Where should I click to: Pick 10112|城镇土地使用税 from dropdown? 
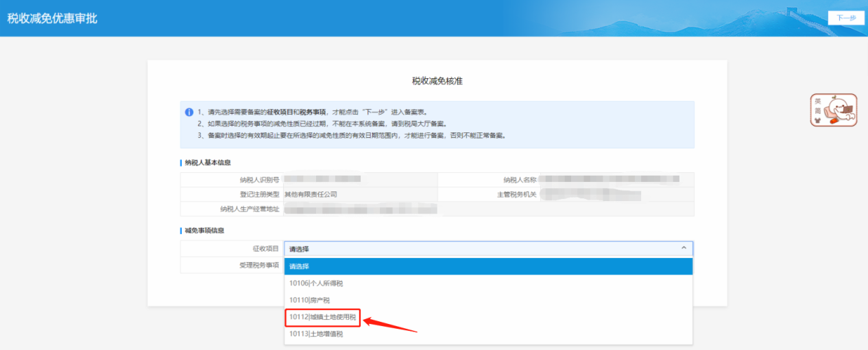pos(322,317)
